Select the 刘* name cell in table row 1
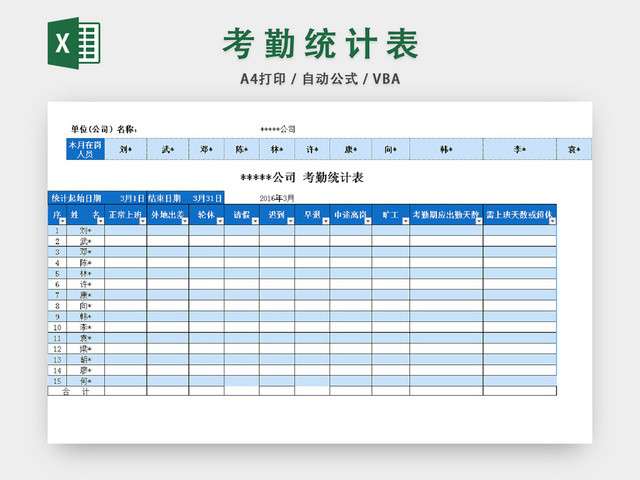The height and width of the screenshot is (480, 640). click(85, 231)
